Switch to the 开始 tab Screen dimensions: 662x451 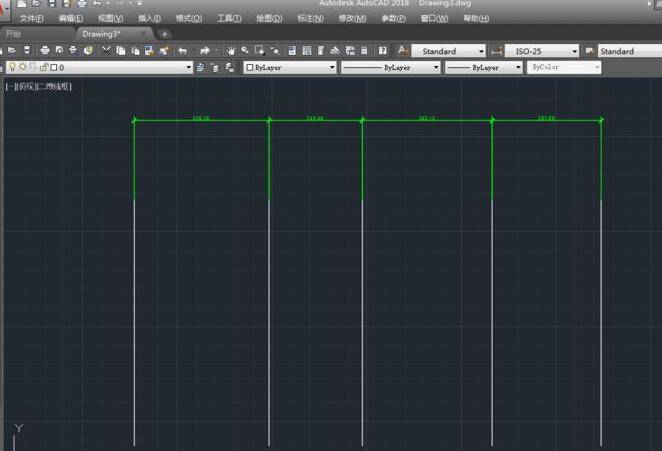14,33
